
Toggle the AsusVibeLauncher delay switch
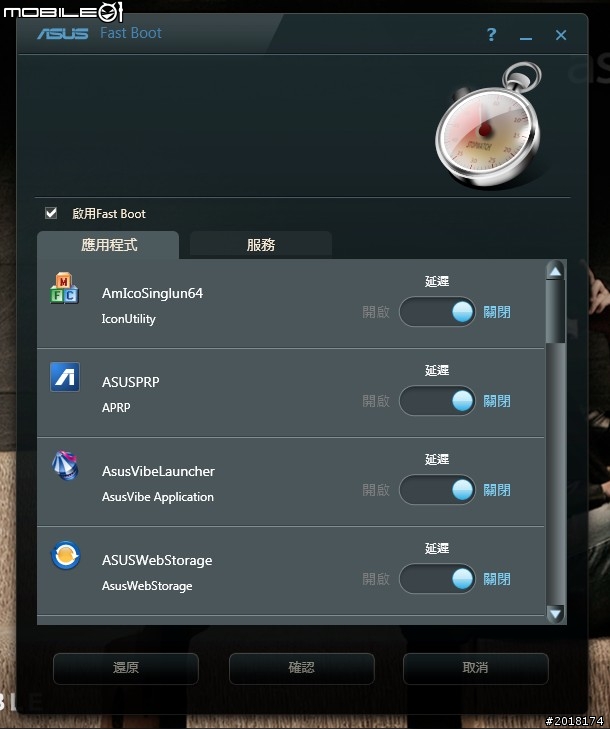(x=437, y=490)
